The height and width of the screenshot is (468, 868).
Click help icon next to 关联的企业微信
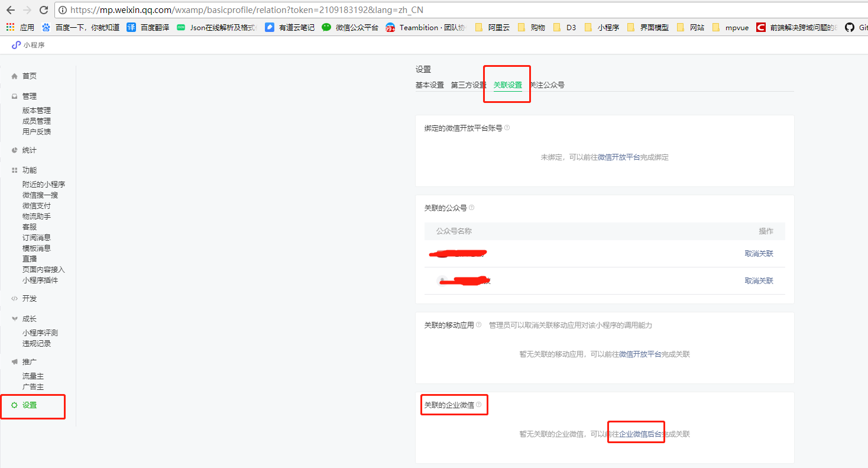point(478,405)
